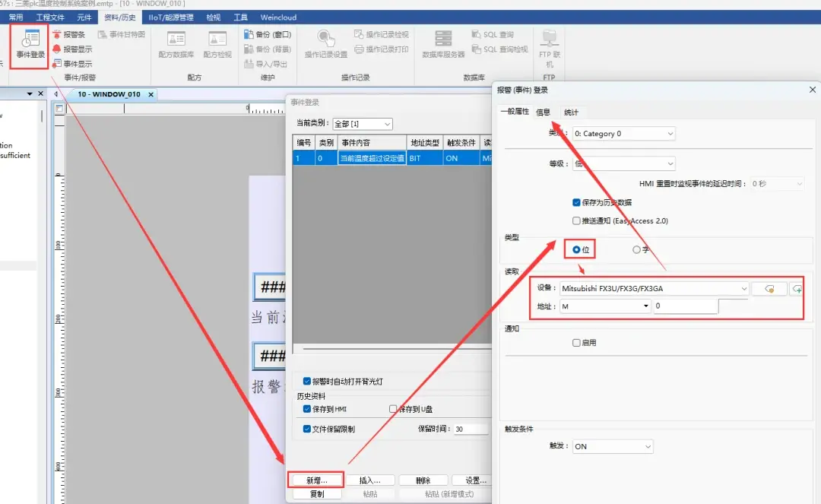821x504 pixels.
Task: Select the 报警条 alarm bar tool
Action: 68,34
